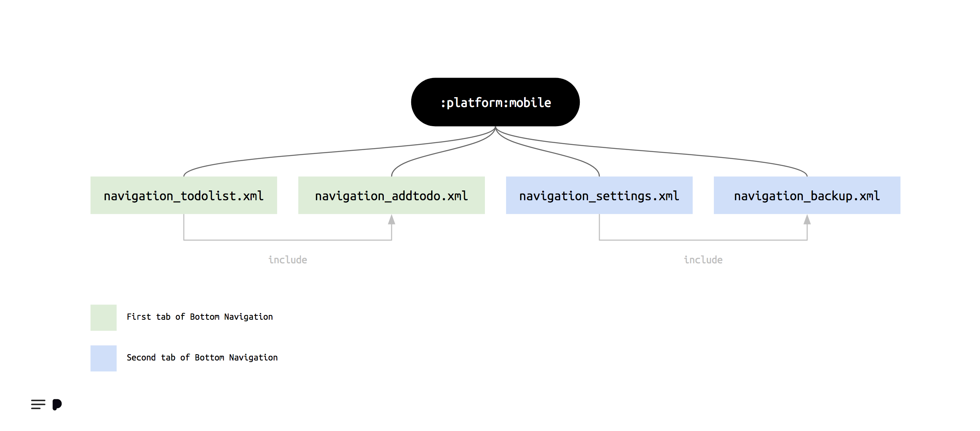Click the horizontal connector between todolist and addtodo
Viewport: 980px width, 431px height.
[x=288, y=240]
